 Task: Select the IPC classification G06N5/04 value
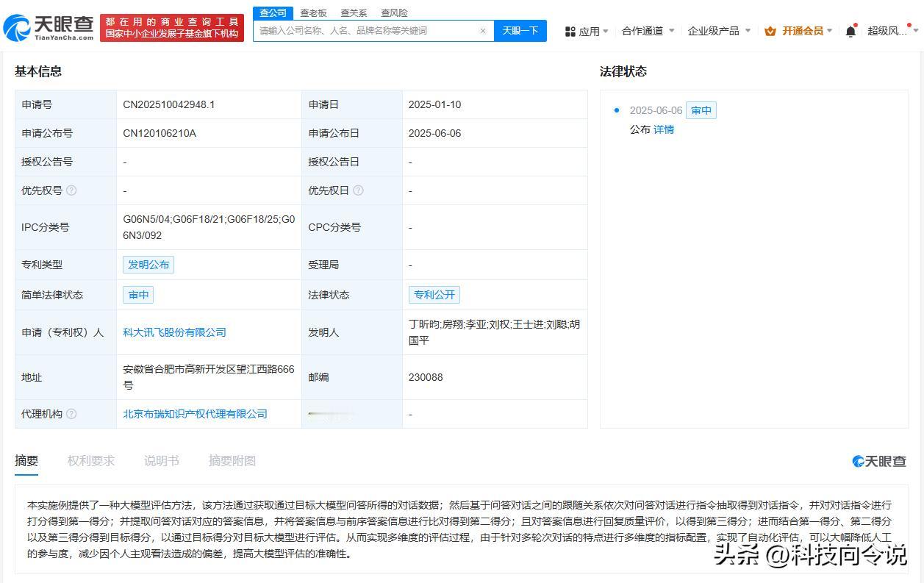point(209,227)
